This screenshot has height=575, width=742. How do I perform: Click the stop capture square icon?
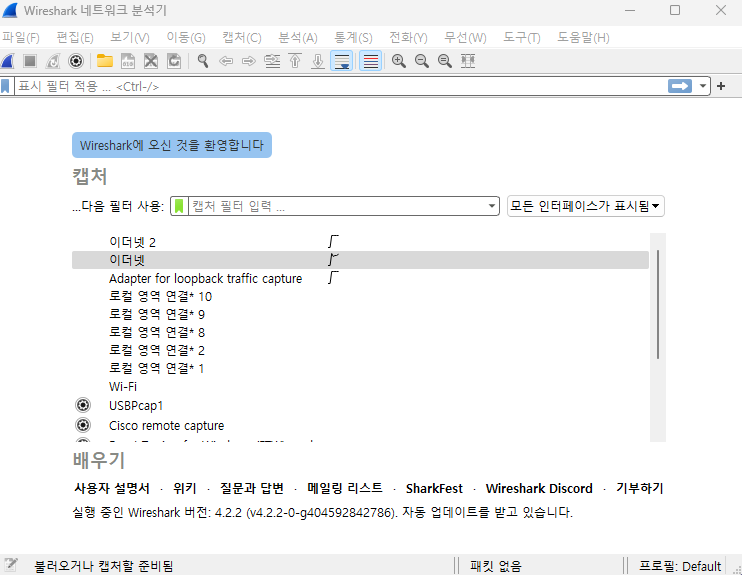coord(30,61)
